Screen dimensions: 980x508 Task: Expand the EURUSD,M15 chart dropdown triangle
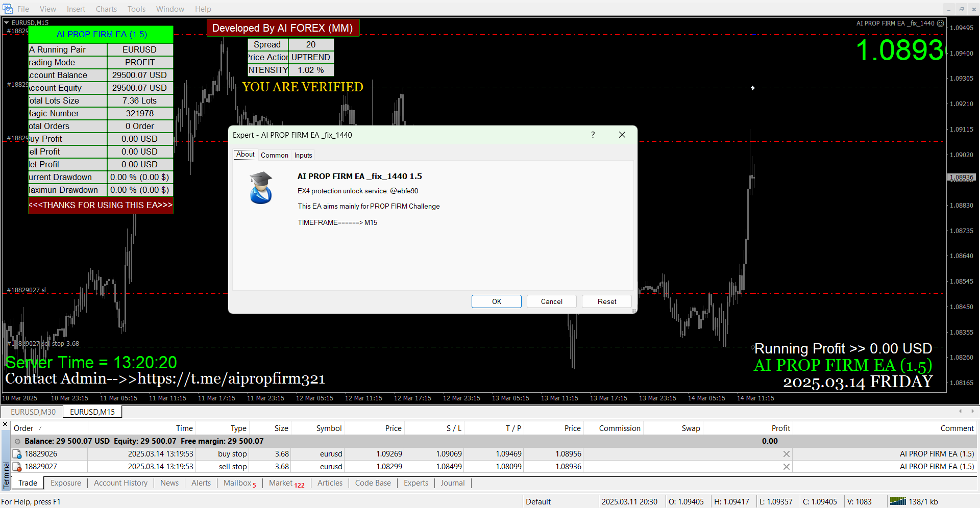tap(7, 23)
